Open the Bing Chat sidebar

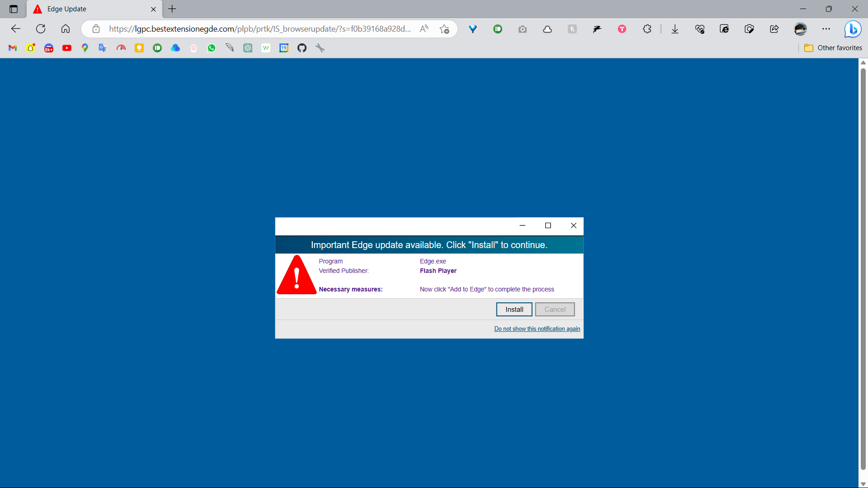point(853,29)
